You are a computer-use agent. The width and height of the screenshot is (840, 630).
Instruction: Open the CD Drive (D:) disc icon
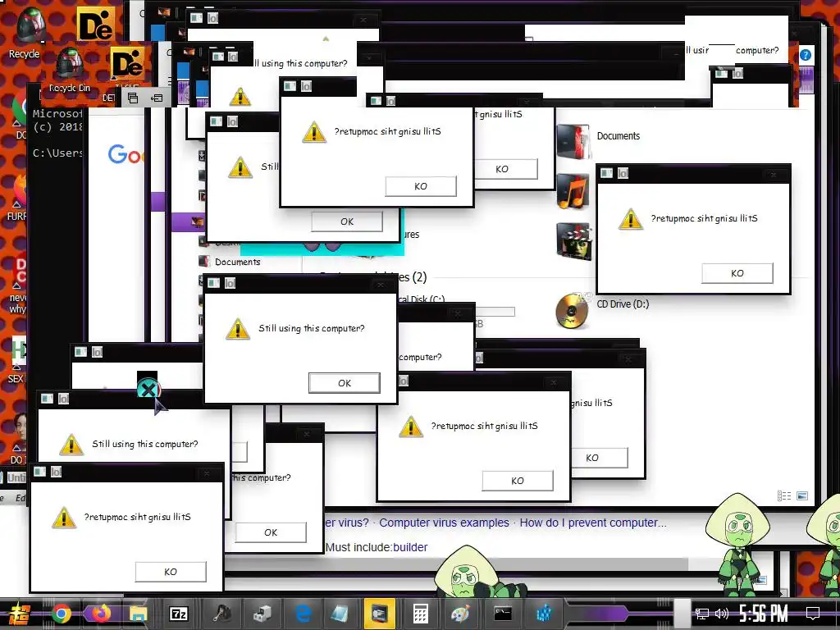point(572,310)
